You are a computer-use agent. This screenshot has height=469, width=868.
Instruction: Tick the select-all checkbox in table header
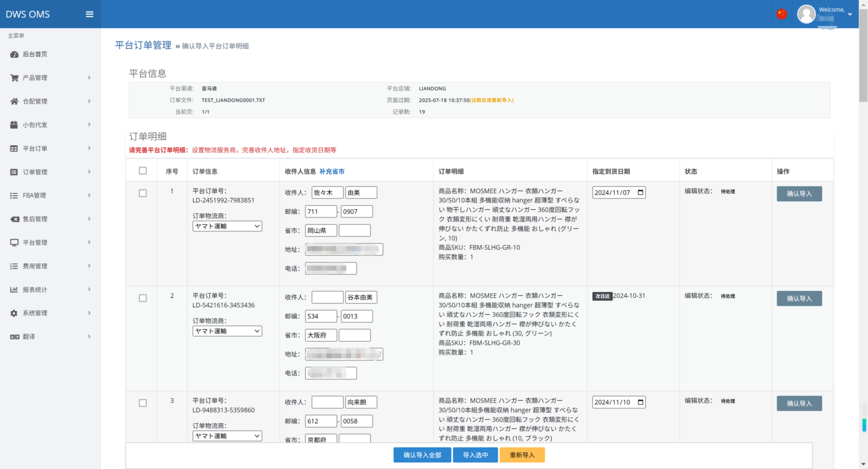pyautogui.click(x=143, y=171)
